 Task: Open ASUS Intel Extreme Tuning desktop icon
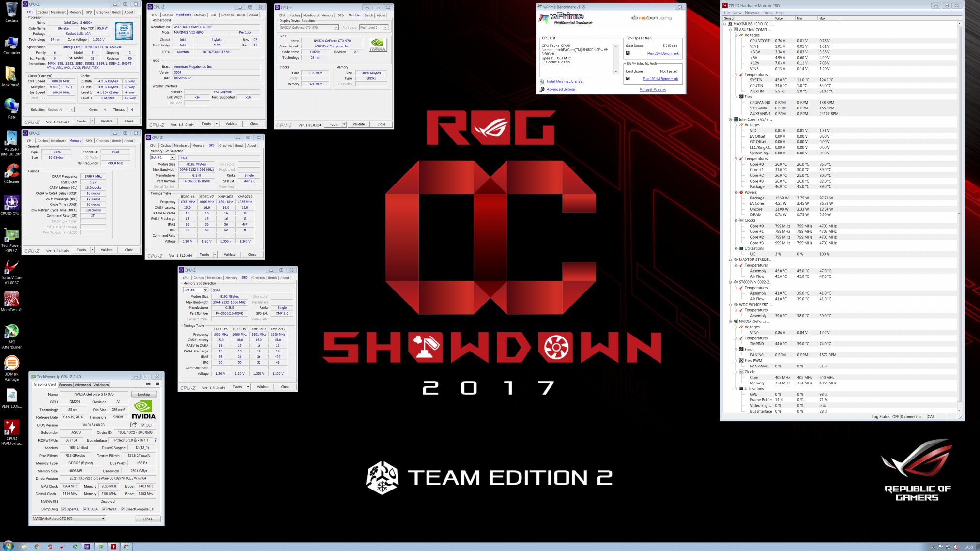click(12, 143)
